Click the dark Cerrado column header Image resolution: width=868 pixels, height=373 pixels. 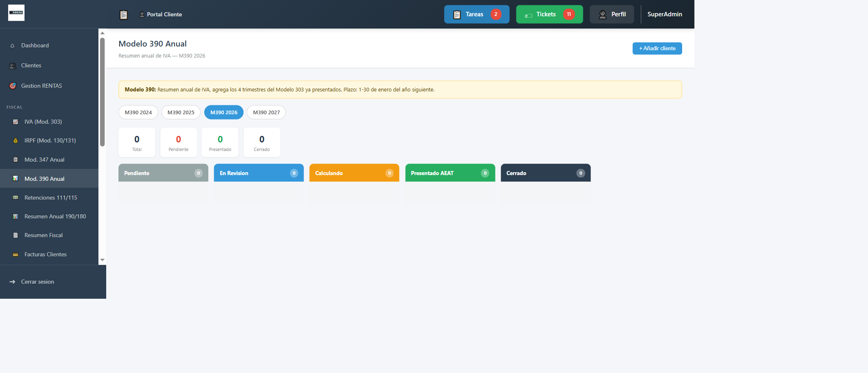(546, 173)
